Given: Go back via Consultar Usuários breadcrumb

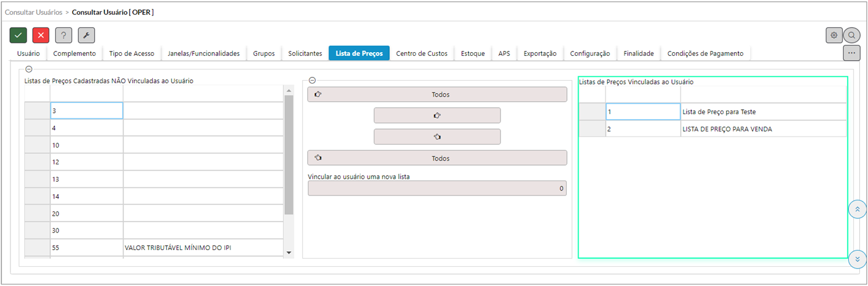Looking at the screenshot, I should click(x=34, y=12).
